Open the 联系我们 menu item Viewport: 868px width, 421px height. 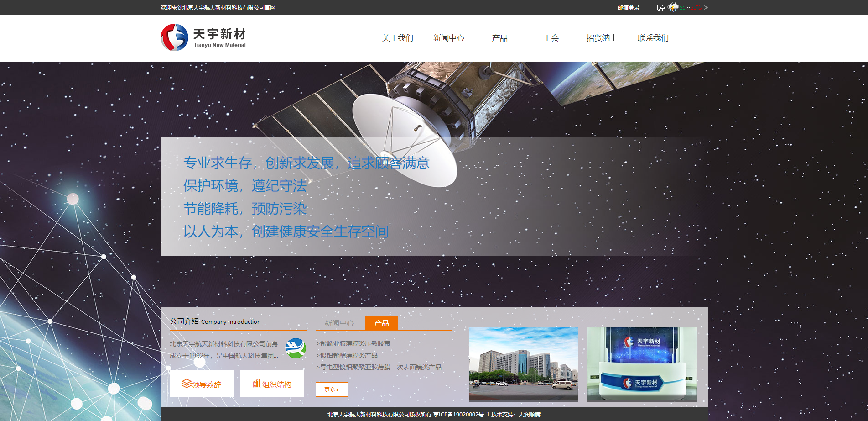[653, 38]
